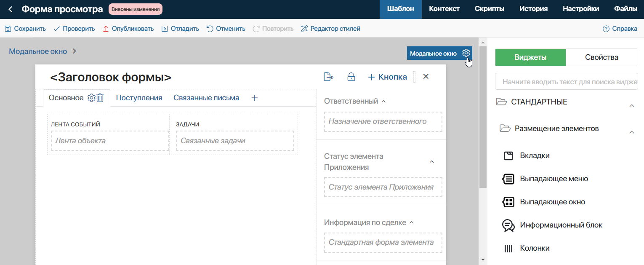Click scrollbar down arrow of canvas
644x265 pixels.
(483, 260)
